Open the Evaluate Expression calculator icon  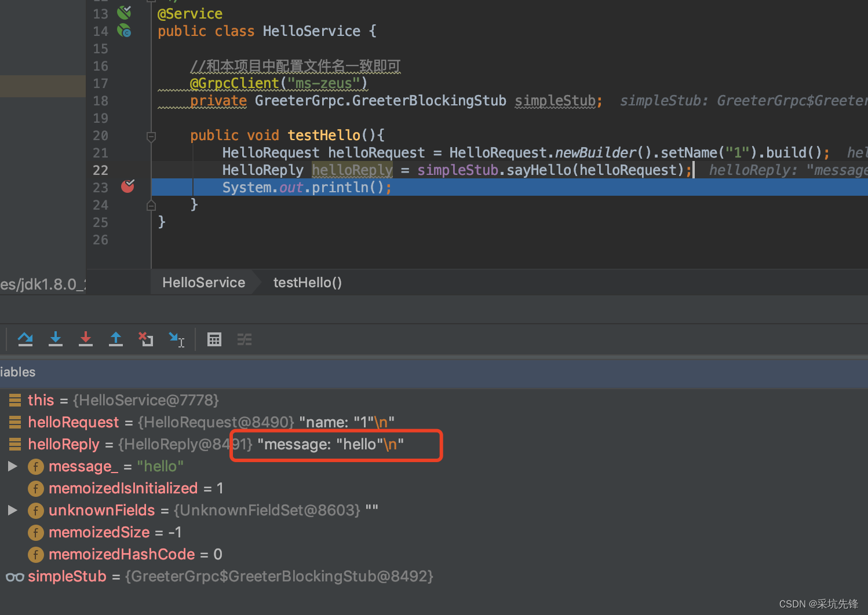pos(214,339)
